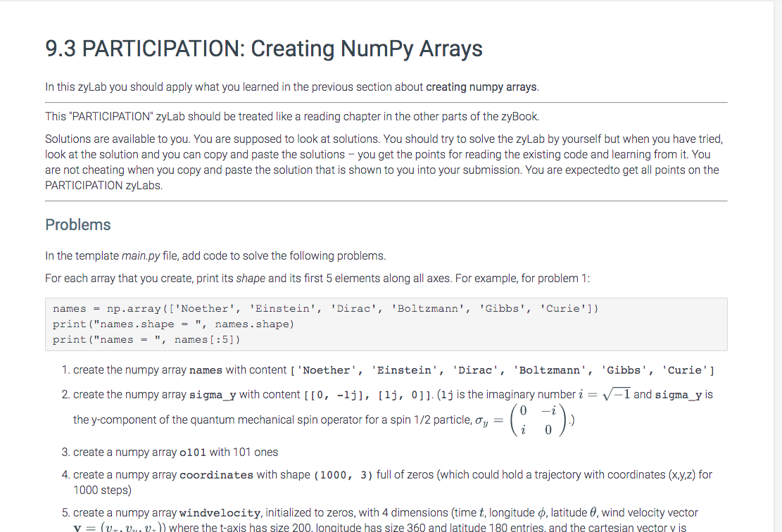This screenshot has height=532, width=782.
Task: Click the sigma_y matrix formula
Action: [521, 420]
